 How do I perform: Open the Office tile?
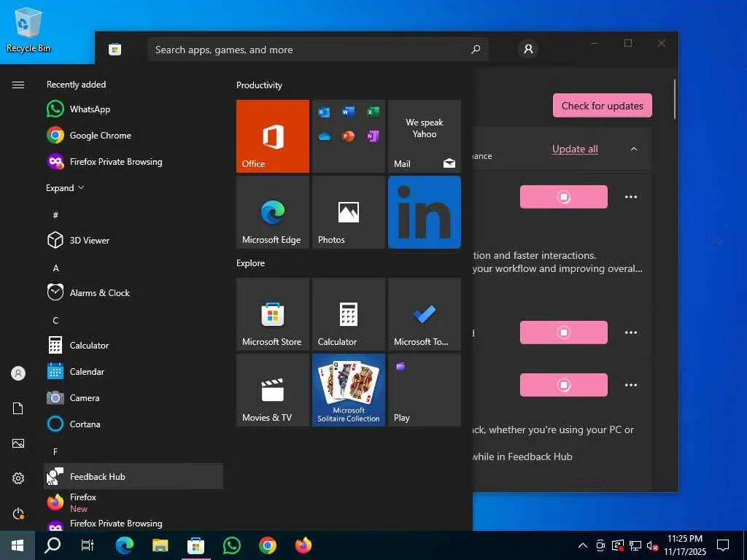[x=273, y=136]
